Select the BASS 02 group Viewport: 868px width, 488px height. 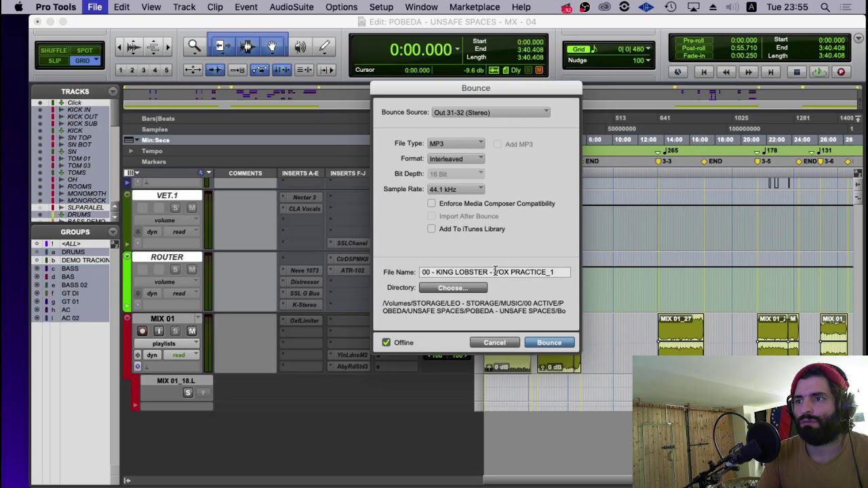pos(74,285)
